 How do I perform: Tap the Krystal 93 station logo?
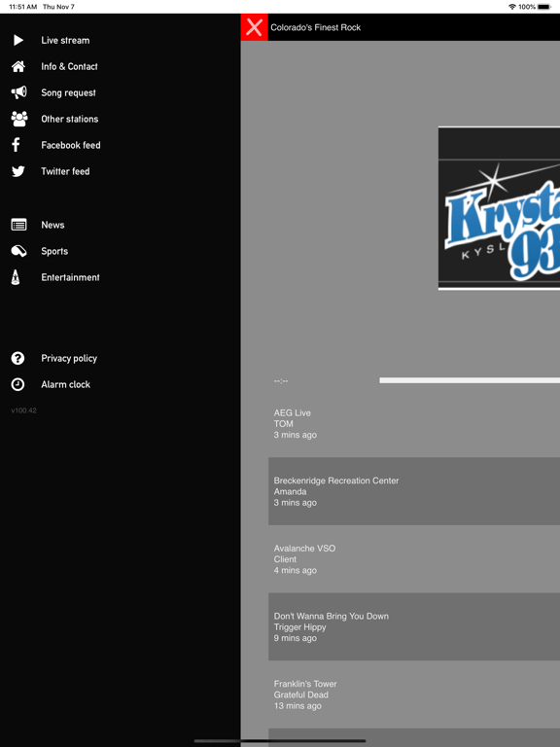tap(499, 208)
